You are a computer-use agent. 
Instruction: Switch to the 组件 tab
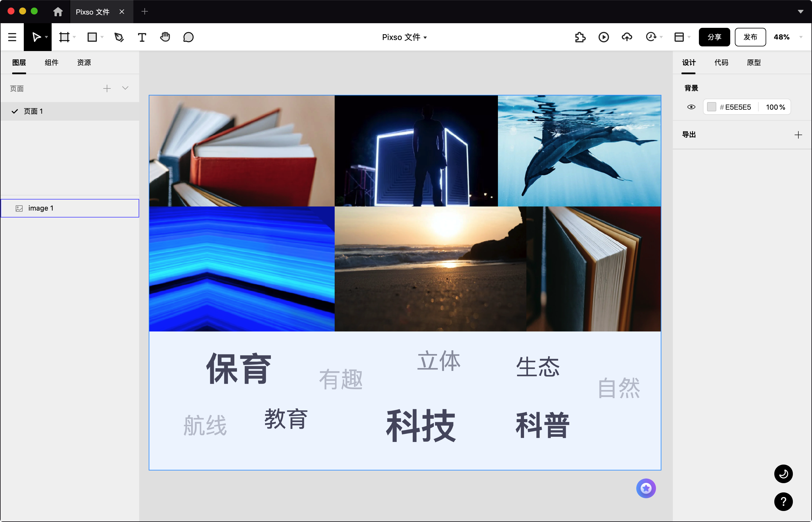(x=52, y=62)
